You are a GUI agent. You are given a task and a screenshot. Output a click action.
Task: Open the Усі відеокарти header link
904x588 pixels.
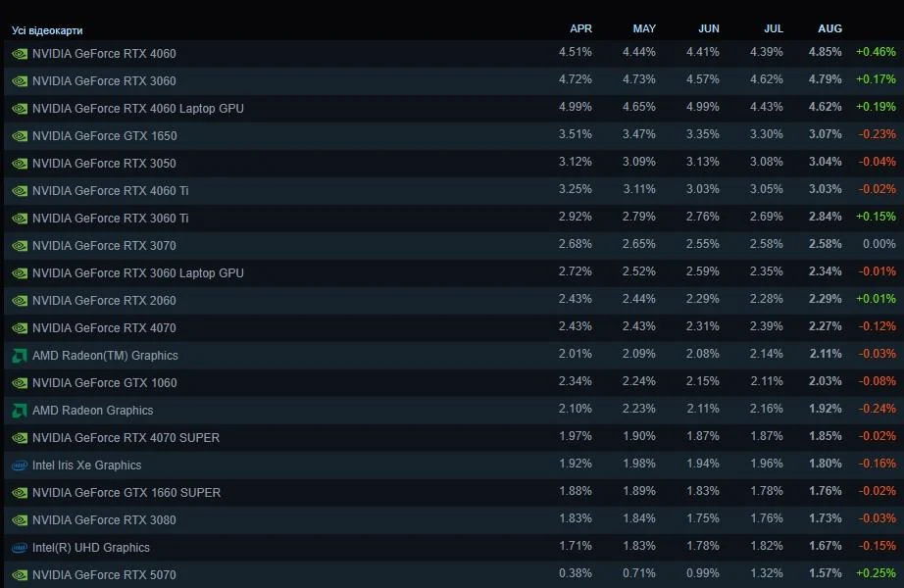47,30
